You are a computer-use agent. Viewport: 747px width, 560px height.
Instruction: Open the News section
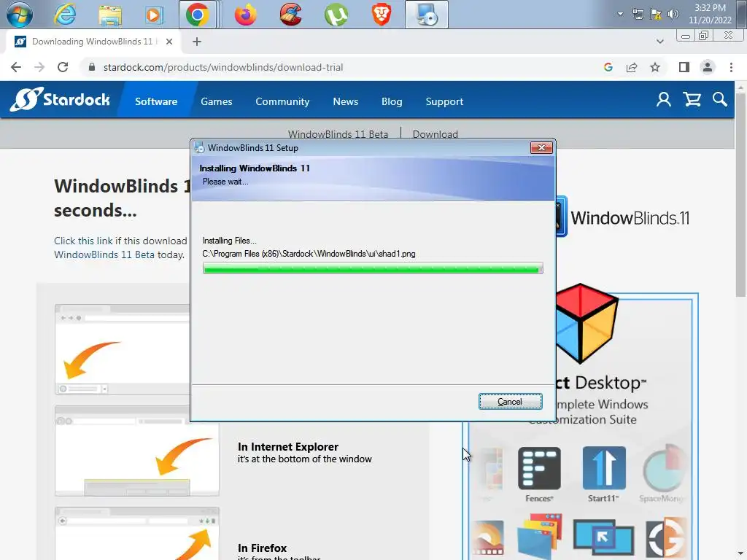[x=345, y=101]
